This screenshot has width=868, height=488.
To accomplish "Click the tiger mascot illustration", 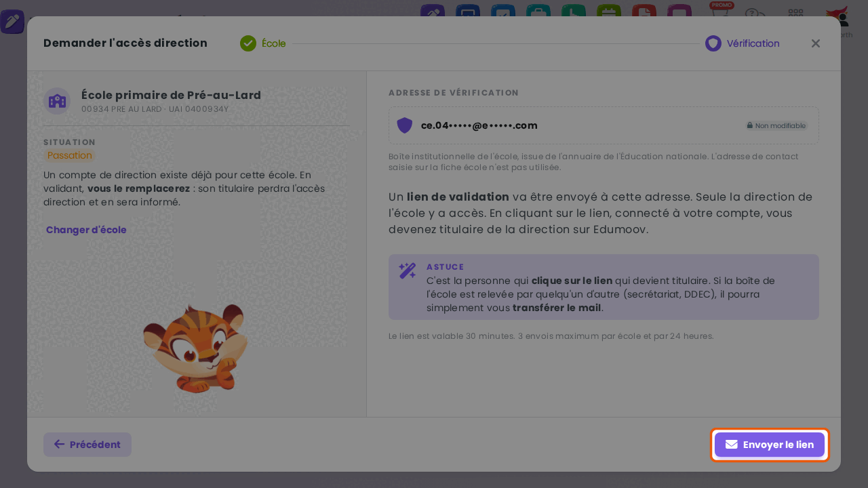I will click(195, 348).
